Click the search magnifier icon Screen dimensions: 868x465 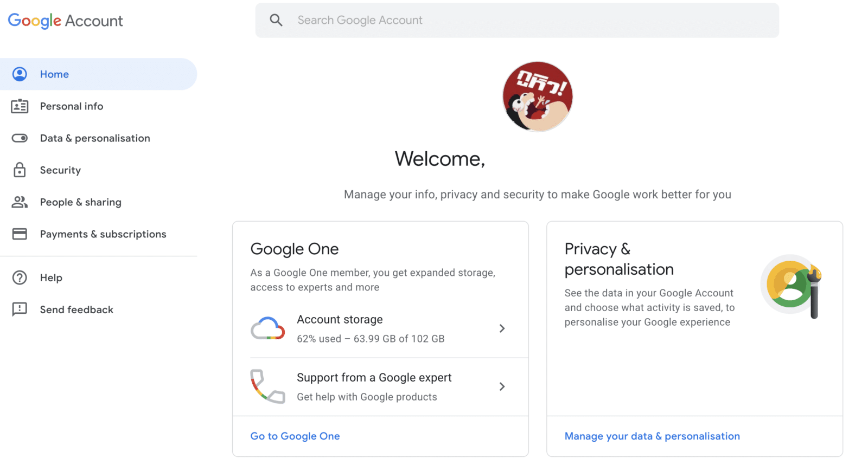[x=276, y=20]
